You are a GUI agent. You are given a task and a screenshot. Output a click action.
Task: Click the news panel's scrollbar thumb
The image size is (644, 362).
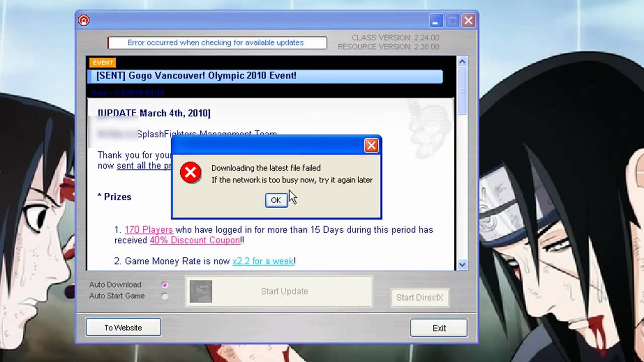[462, 90]
